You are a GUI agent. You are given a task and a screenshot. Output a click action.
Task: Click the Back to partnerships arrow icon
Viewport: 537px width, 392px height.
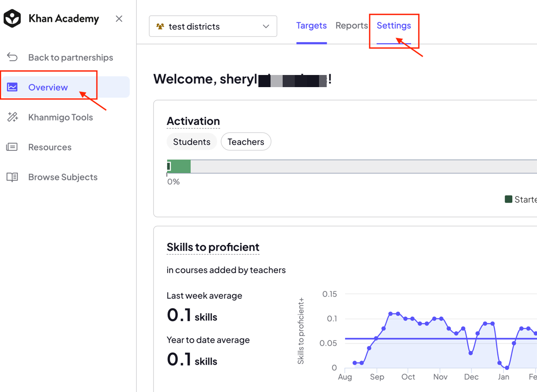[x=12, y=57]
